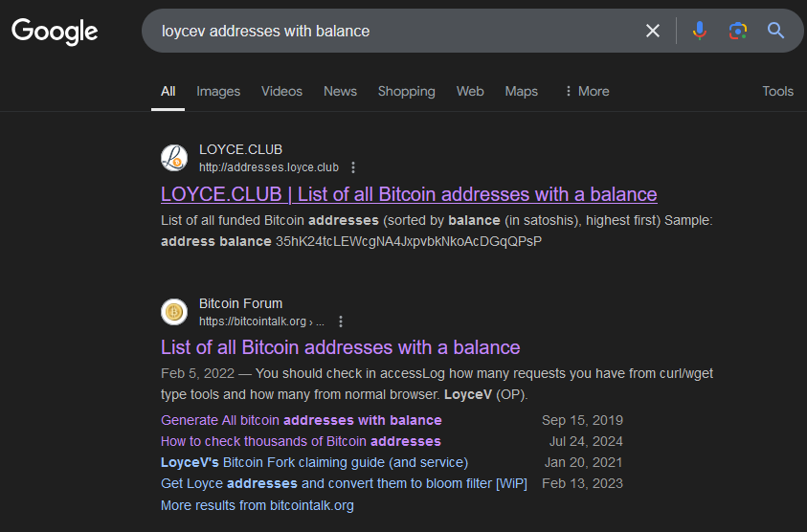Expand the More search filters menu
Viewport: 807px width, 532px height.
[x=587, y=92]
